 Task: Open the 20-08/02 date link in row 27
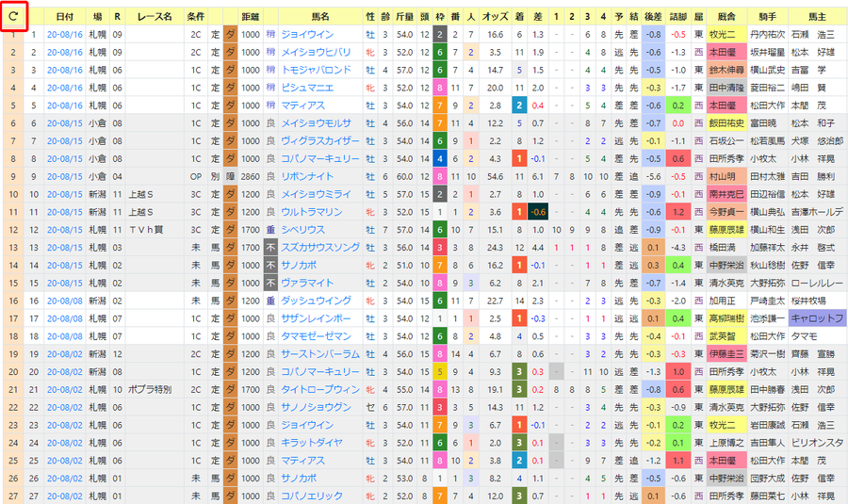click(x=65, y=496)
